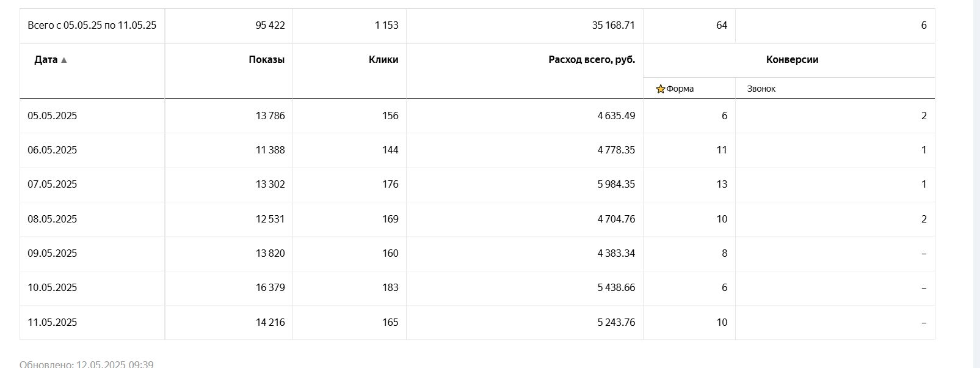Click the clicks value 183
Viewport: 980px width, 368px height.
pyautogui.click(x=390, y=287)
